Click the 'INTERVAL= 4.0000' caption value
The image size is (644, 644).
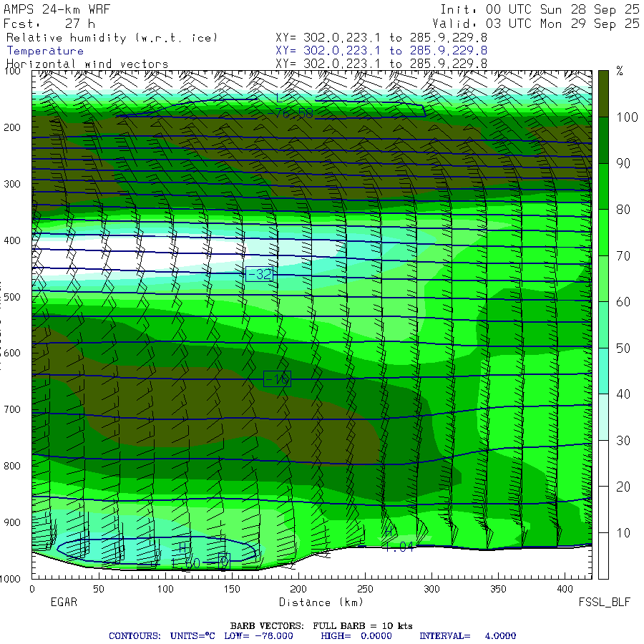(467, 636)
